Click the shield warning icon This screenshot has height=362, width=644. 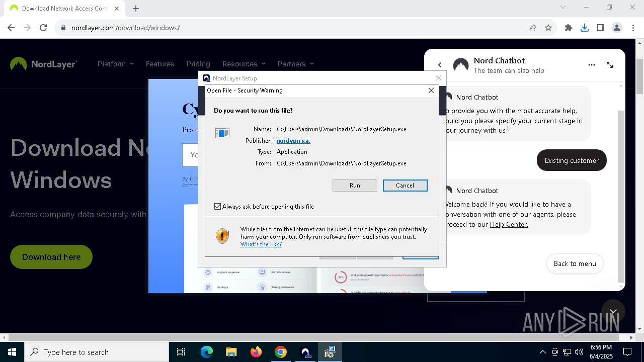coord(222,236)
